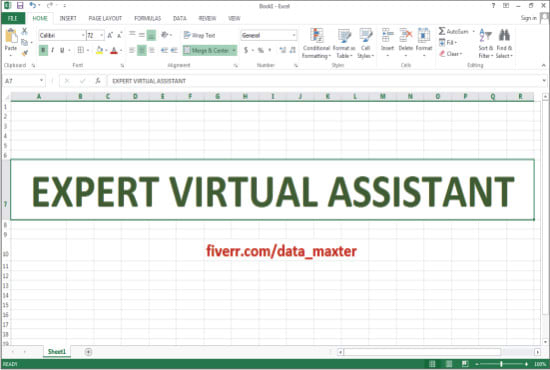Screen dimensions: 550x370
Task: Expand the formula bar
Action: tap(544, 81)
